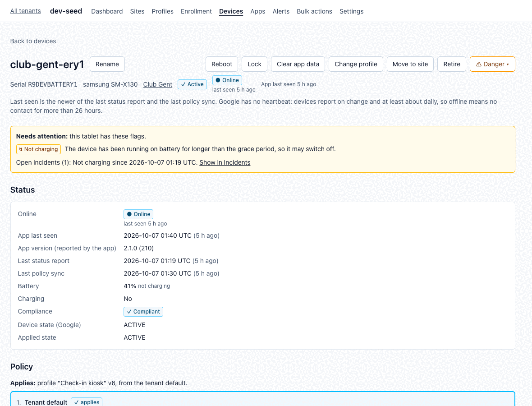Image resolution: width=532 pixels, height=406 pixels.
Task: Click Clear app data button
Action: tap(298, 64)
